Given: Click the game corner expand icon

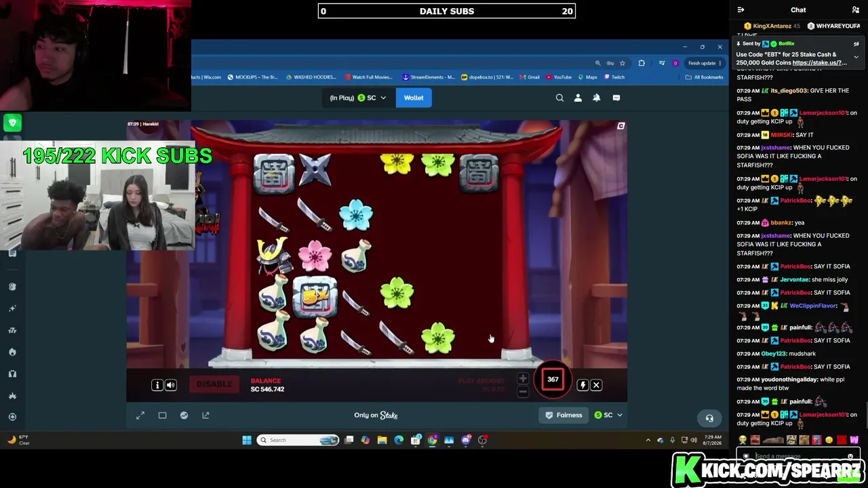Looking at the screenshot, I should click(x=620, y=126).
